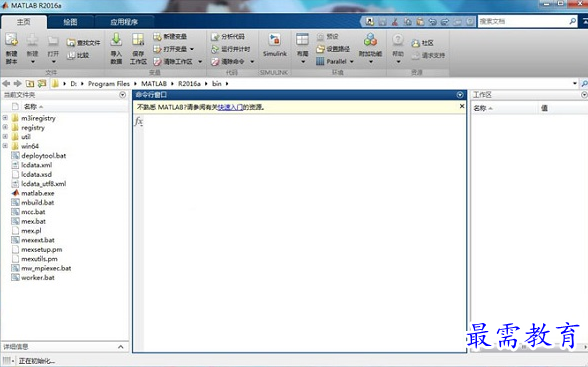This screenshot has height=367, width=588.
Task: Select deploytool.bat in the file list
Action: 44,156
